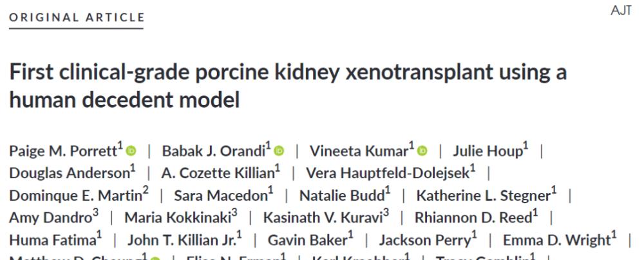Click the ORIGINAL ARTICLE section label
644x260 pixels.
(x=77, y=17)
